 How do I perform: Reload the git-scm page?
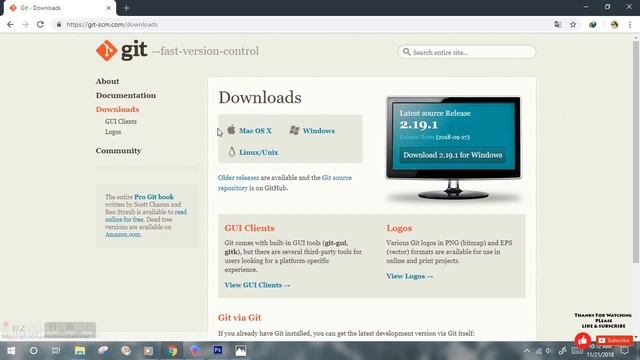pyautogui.click(x=40, y=24)
